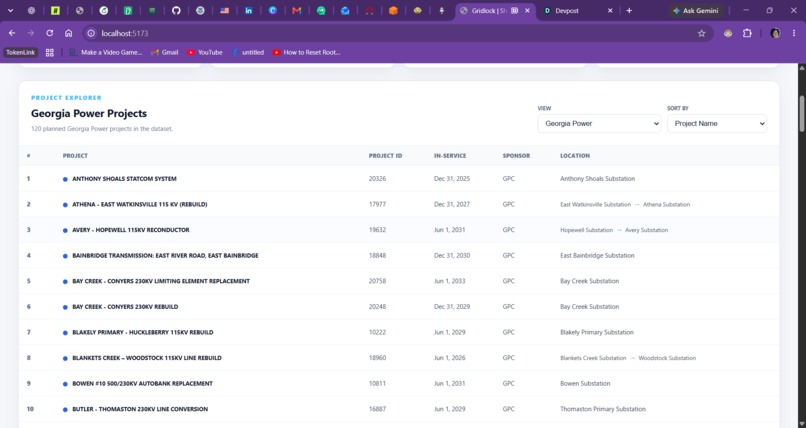This screenshot has width=806, height=428.
Task: Open the TokenLink bookmark
Action: [21, 52]
